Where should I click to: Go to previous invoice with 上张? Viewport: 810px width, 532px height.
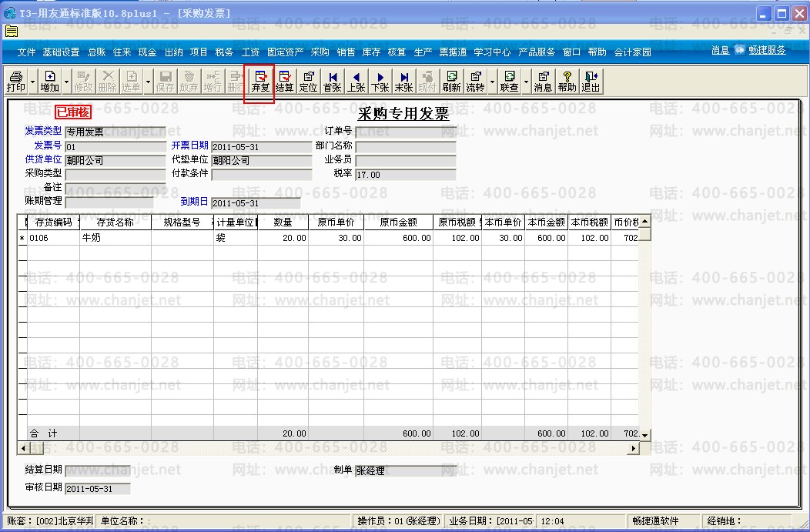pos(356,81)
